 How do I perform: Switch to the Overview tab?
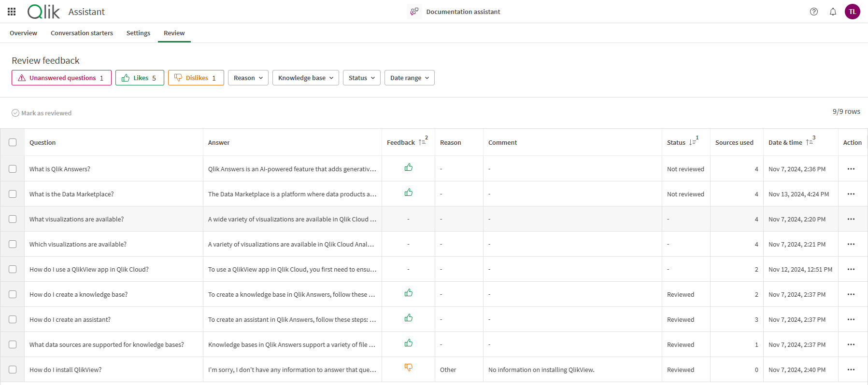pyautogui.click(x=23, y=33)
